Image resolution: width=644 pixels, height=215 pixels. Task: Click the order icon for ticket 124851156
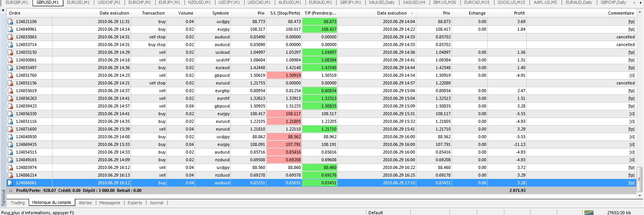pyautogui.click(x=10, y=83)
